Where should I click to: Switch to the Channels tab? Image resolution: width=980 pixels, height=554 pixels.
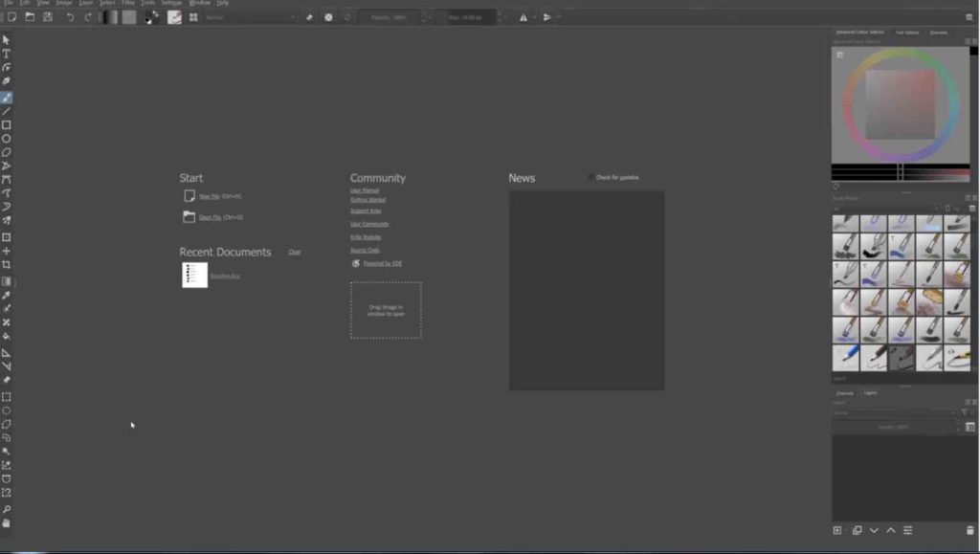(844, 393)
